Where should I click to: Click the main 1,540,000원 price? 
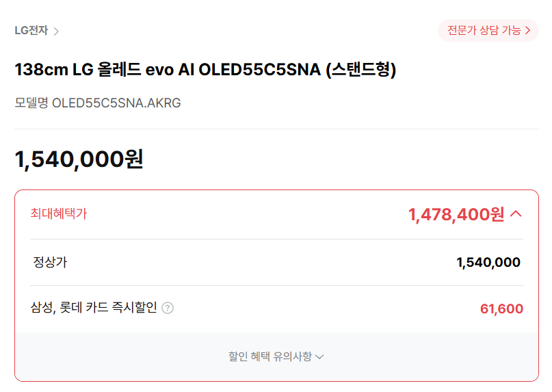[79, 159]
